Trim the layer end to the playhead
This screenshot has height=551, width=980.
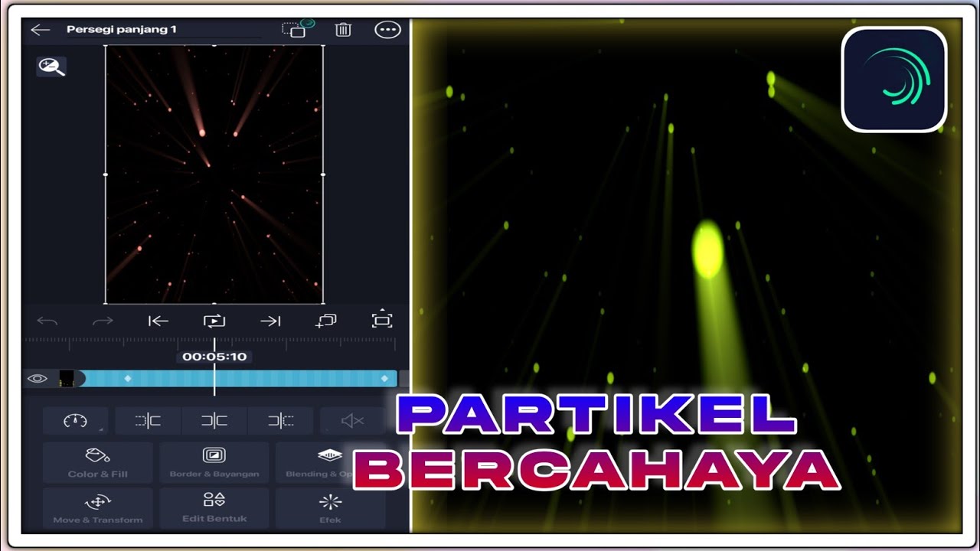click(281, 421)
